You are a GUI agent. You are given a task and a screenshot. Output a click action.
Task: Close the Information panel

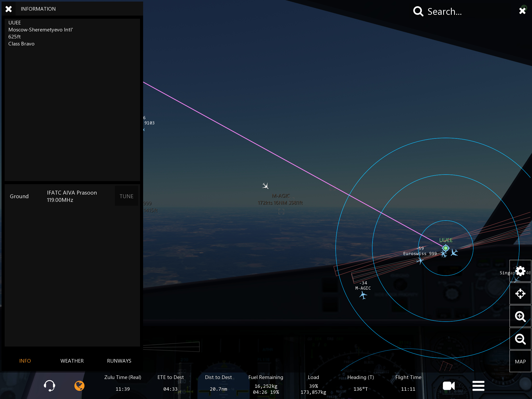click(x=9, y=9)
